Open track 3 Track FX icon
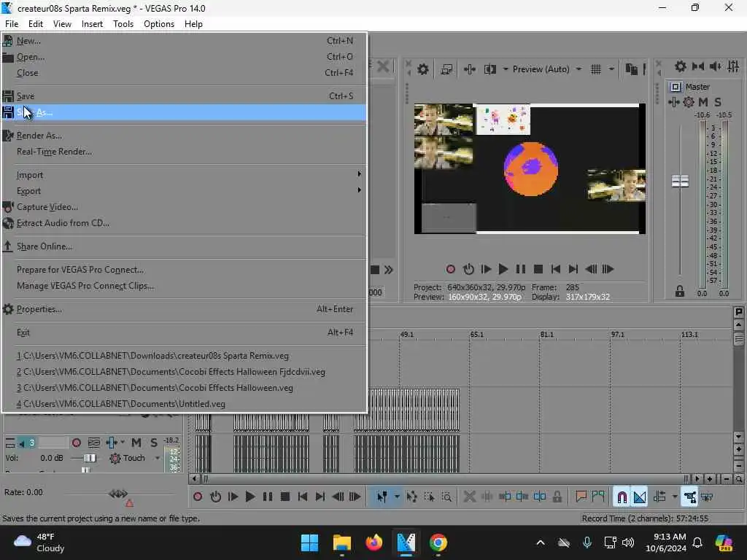 pos(112,443)
